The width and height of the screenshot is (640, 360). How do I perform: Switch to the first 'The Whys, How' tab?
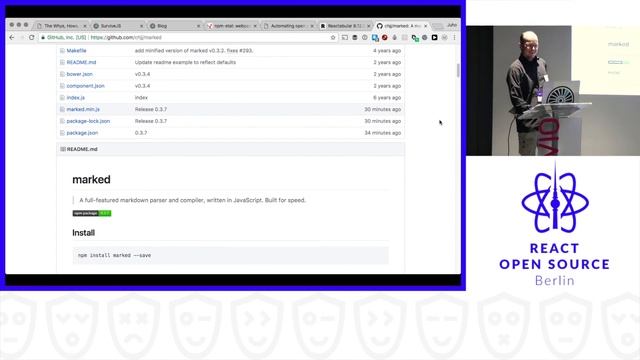pos(62,26)
